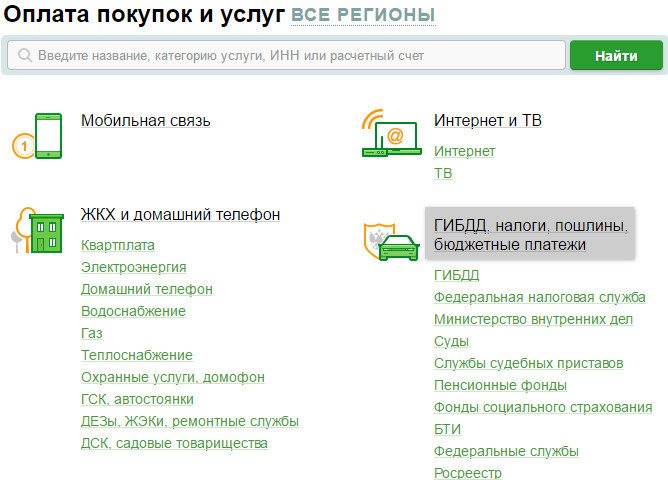Select the Интернет sublink
Image resolution: width=668 pixels, height=480 pixels.
464,151
